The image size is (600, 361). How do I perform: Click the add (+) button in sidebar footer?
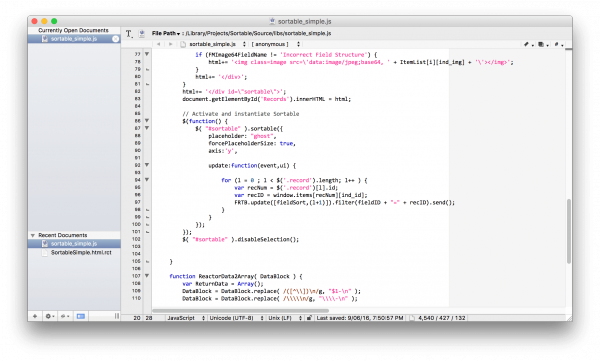(x=35, y=316)
